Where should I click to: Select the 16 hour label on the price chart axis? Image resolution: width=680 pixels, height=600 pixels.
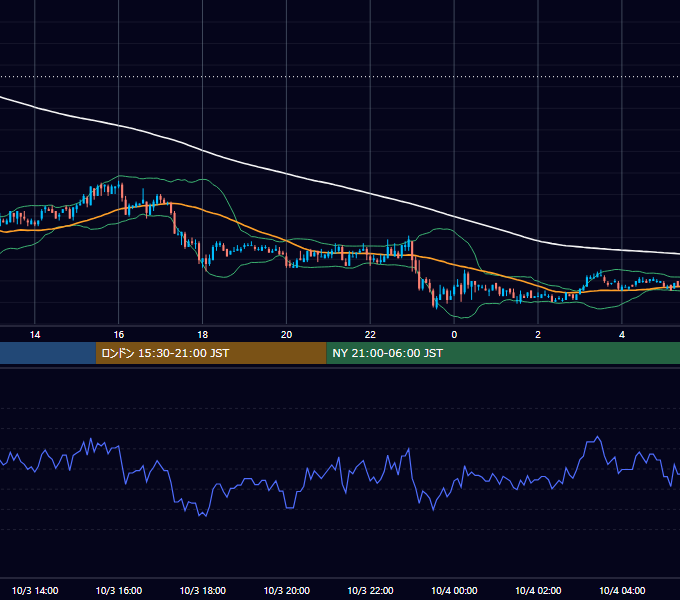(x=118, y=335)
